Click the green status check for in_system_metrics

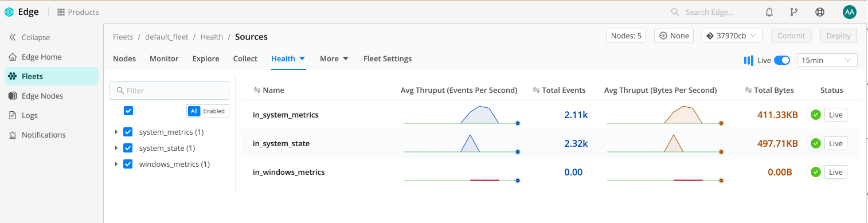point(816,115)
